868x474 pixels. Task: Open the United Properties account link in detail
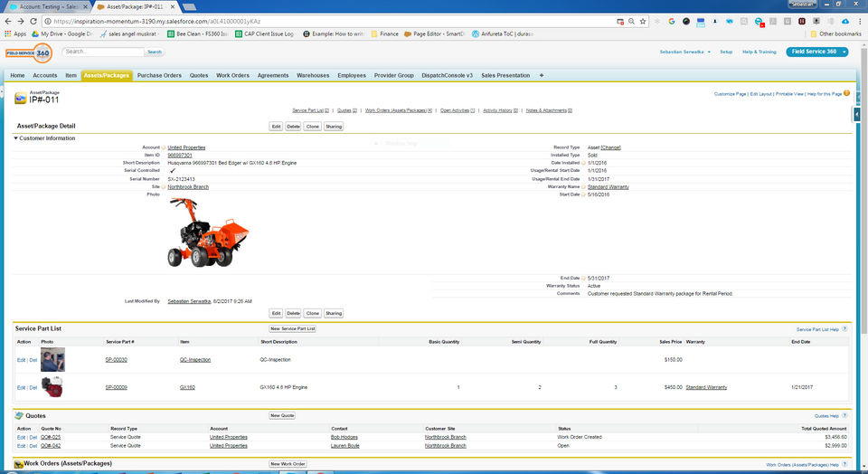186,147
